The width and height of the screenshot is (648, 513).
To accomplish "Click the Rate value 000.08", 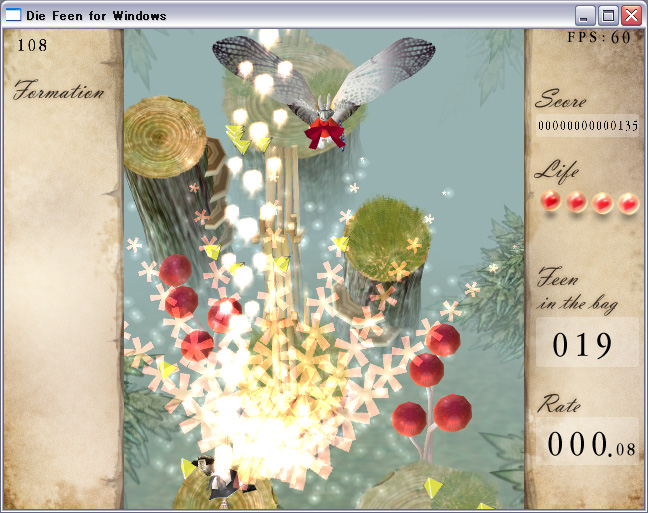I will (591, 444).
